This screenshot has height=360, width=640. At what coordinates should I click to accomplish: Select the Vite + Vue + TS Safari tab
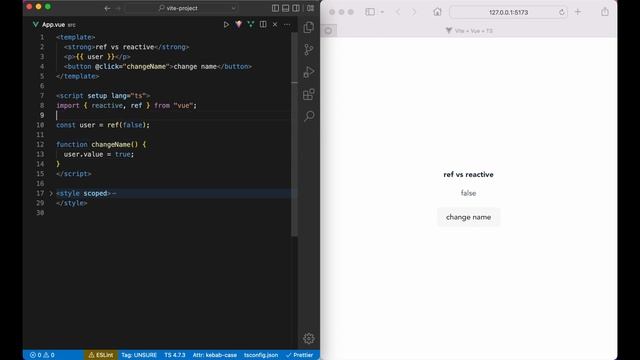(x=469, y=31)
